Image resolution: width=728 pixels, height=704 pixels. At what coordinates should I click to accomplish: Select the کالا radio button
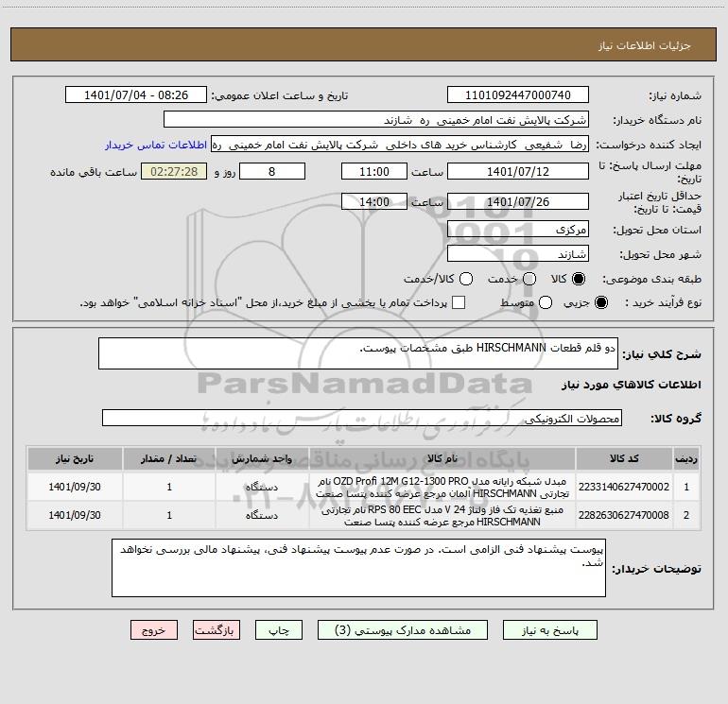click(579, 279)
